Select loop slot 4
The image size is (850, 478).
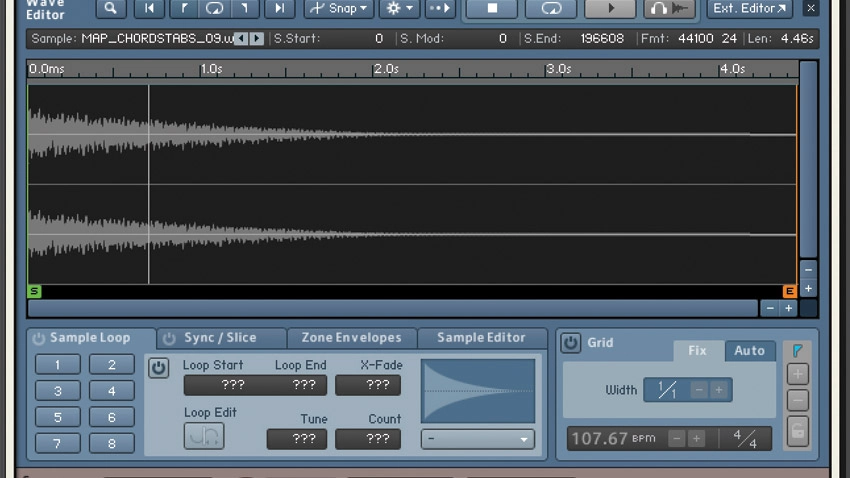tap(112, 391)
